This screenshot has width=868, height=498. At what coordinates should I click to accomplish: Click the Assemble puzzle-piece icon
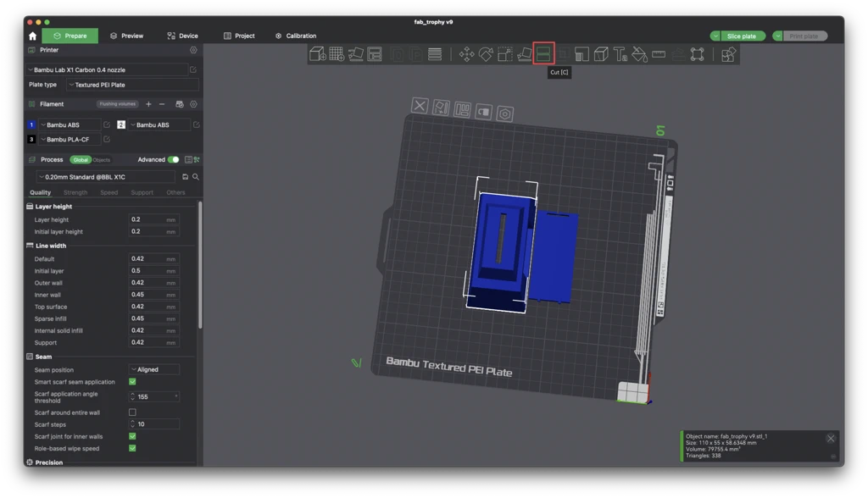(728, 53)
